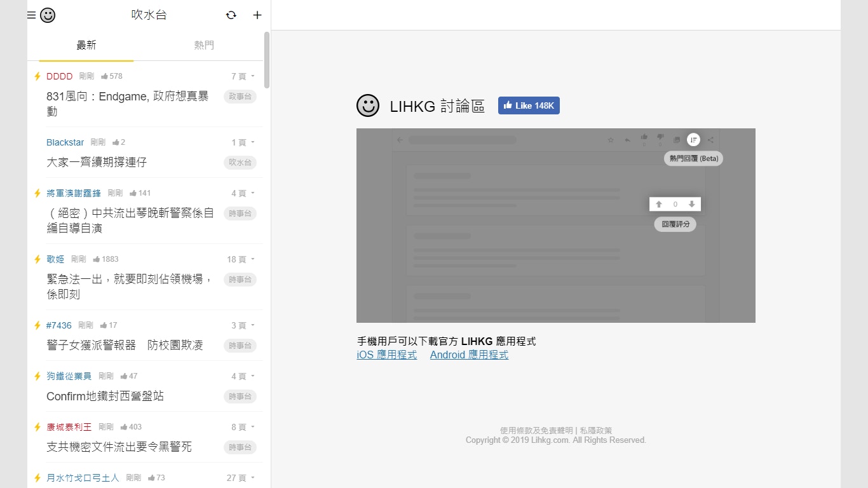Click 時事台 tag on #7436 thread
The width and height of the screenshot is (868, 488).
(x=240, y=346)
